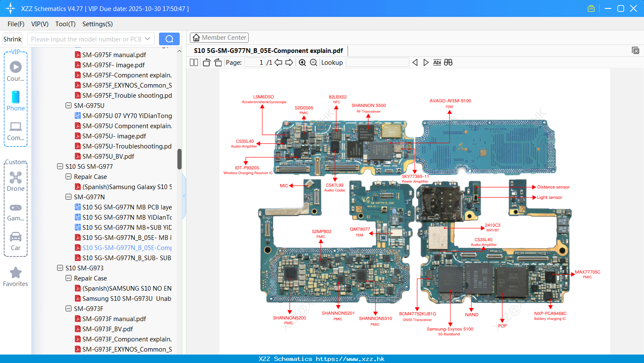Open the Settings(S) menu
644x363 pixels.
point(98,24)
